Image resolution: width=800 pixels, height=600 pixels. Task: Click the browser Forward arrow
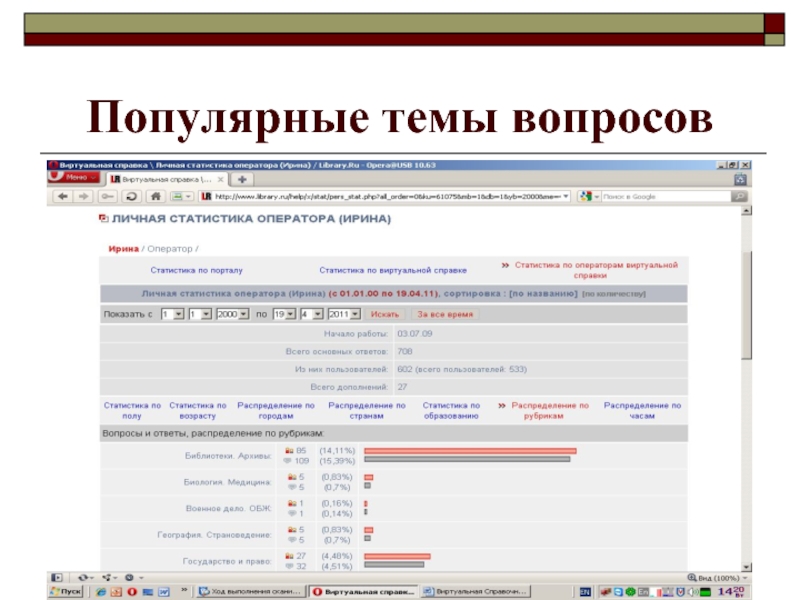point(83,196)
